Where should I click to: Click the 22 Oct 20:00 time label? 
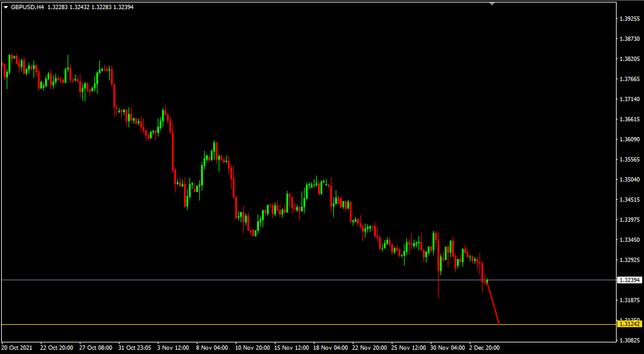pos(55,348)
